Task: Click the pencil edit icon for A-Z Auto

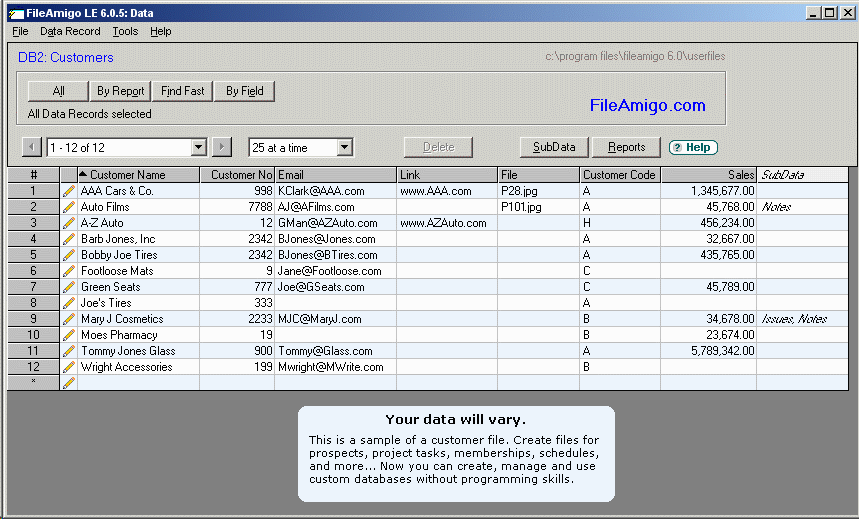Action: 68,223
